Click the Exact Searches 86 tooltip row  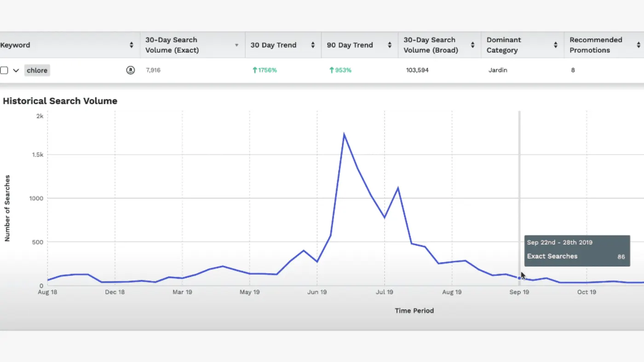(x=576, y=256)
